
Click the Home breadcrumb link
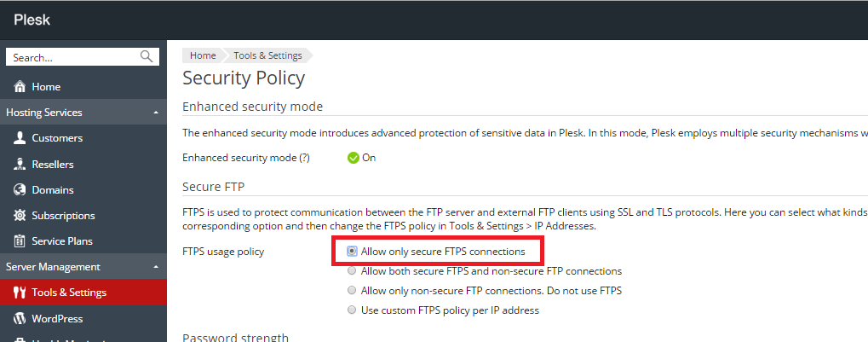(x=203, y=55)
